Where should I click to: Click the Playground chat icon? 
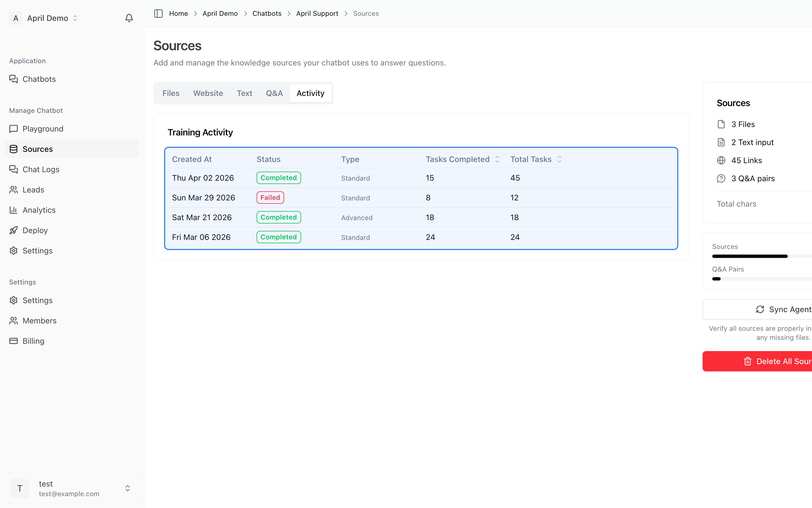click(x=14, y=129)
